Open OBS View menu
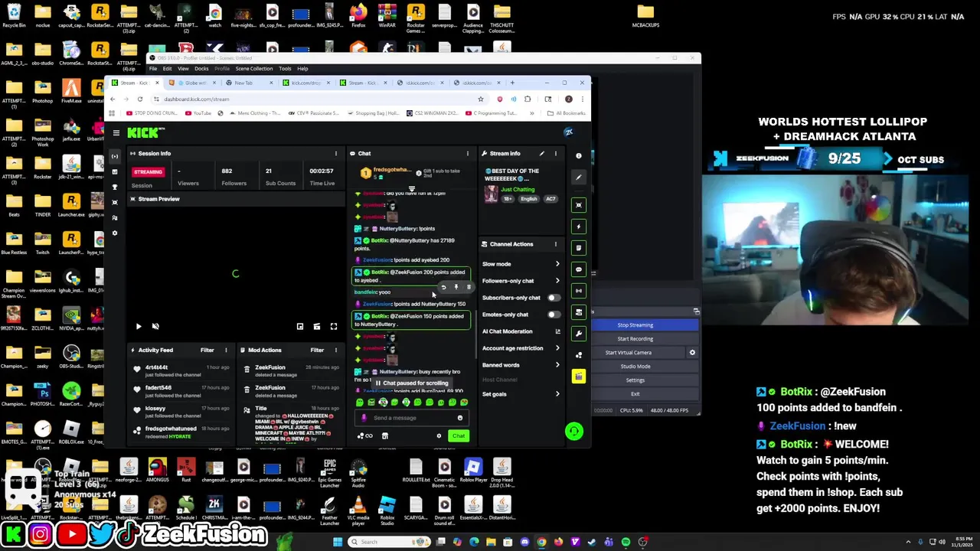980x551 pixels. (x=184, y=69)
